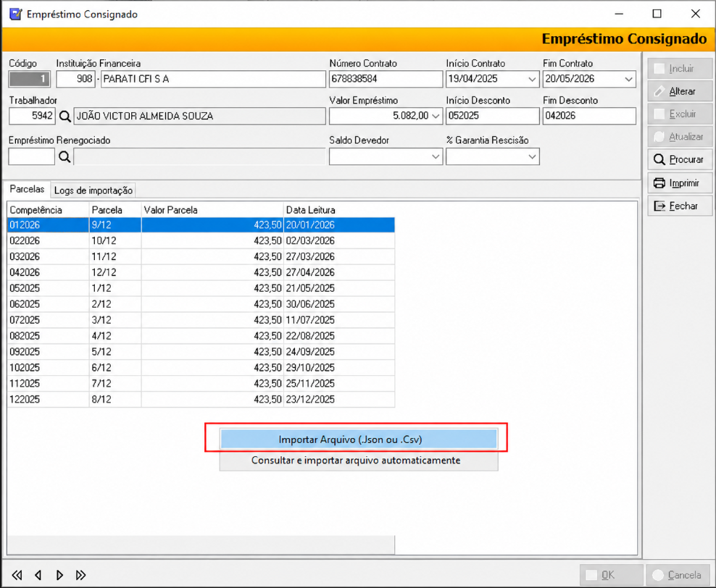Screen dimensions: 716x588
Task: Click the Fechar button
Action: pos(680,206)
